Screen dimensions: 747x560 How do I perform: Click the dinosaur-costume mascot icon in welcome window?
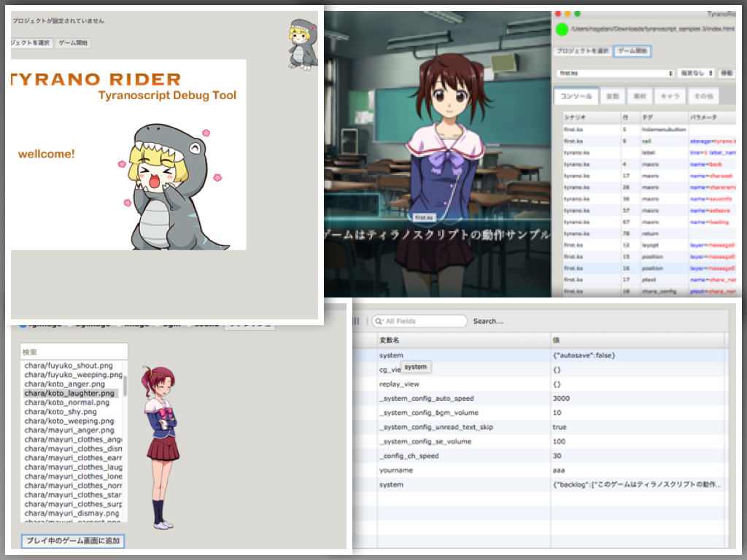303,44
